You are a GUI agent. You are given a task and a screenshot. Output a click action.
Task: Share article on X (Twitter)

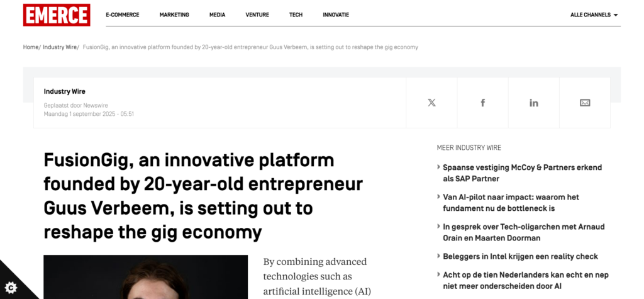click(x=431, y=103)
